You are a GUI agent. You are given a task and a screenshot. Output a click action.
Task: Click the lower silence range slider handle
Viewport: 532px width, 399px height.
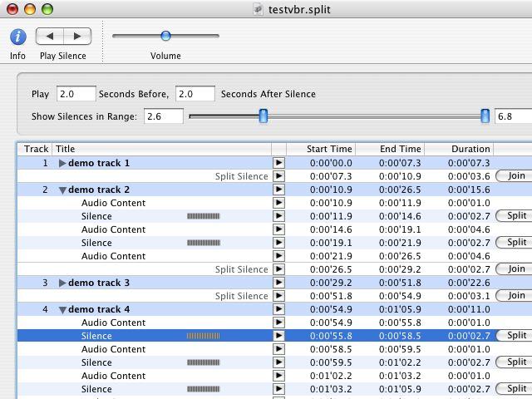coord(264,116)
